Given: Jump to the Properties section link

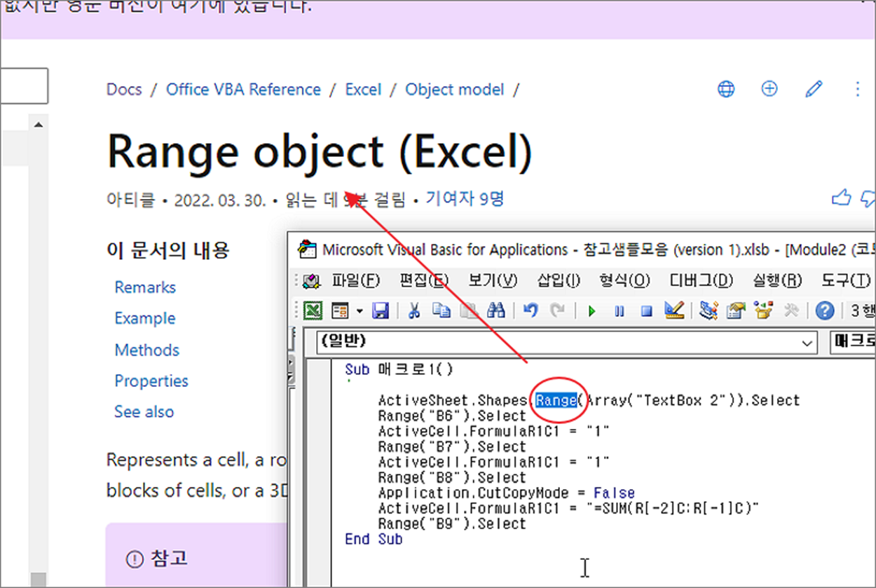Looking at the screenshot, I should coord(151,381).
